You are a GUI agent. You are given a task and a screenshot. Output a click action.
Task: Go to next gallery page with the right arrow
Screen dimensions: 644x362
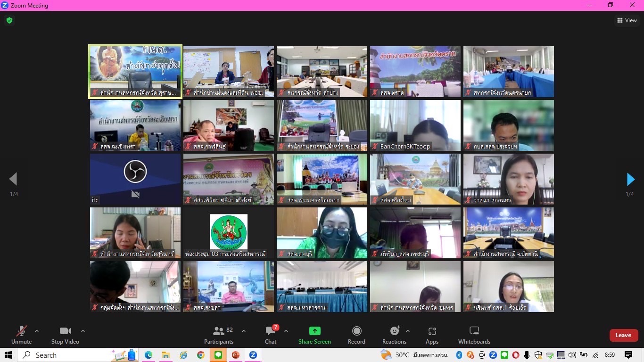(x=630, y=179)
